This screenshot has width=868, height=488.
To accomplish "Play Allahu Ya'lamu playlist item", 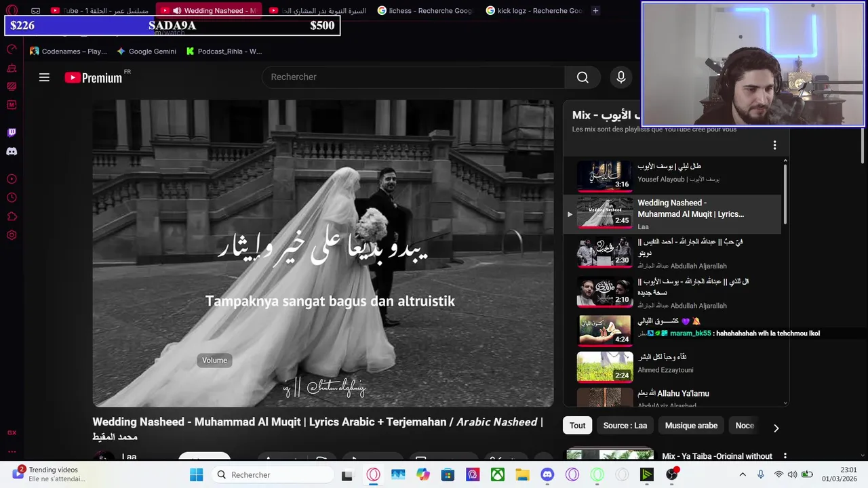I will pyautogui.click(x=671, y=397).
